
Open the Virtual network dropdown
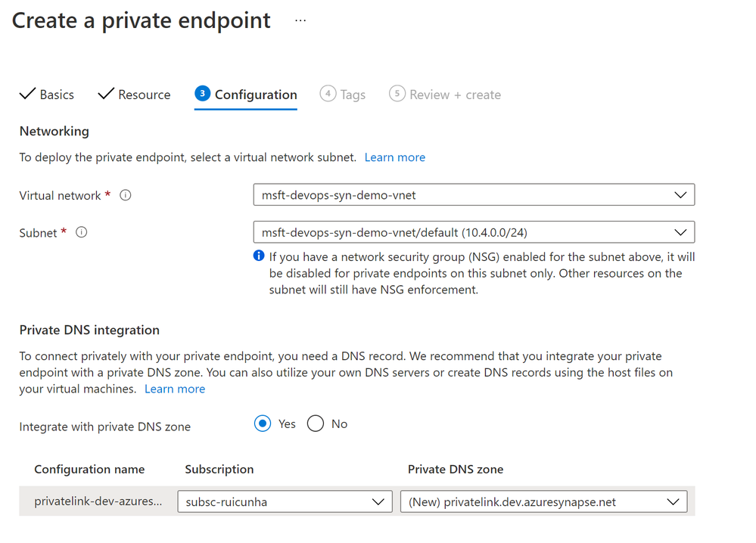coord(474,195)
